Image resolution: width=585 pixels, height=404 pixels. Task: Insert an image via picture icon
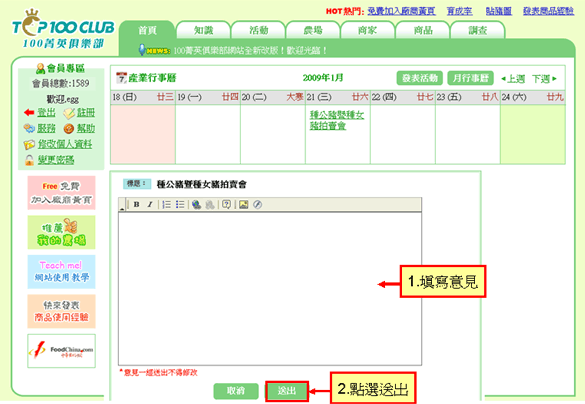pos(244,204)
